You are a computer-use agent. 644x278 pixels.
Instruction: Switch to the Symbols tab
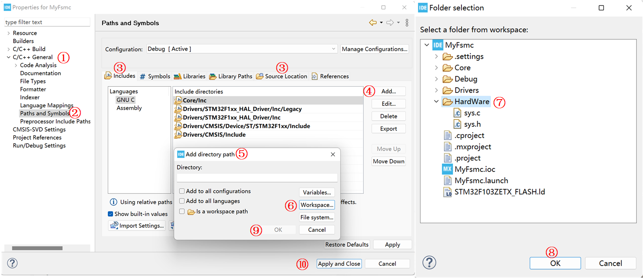[x=155, y=76]
